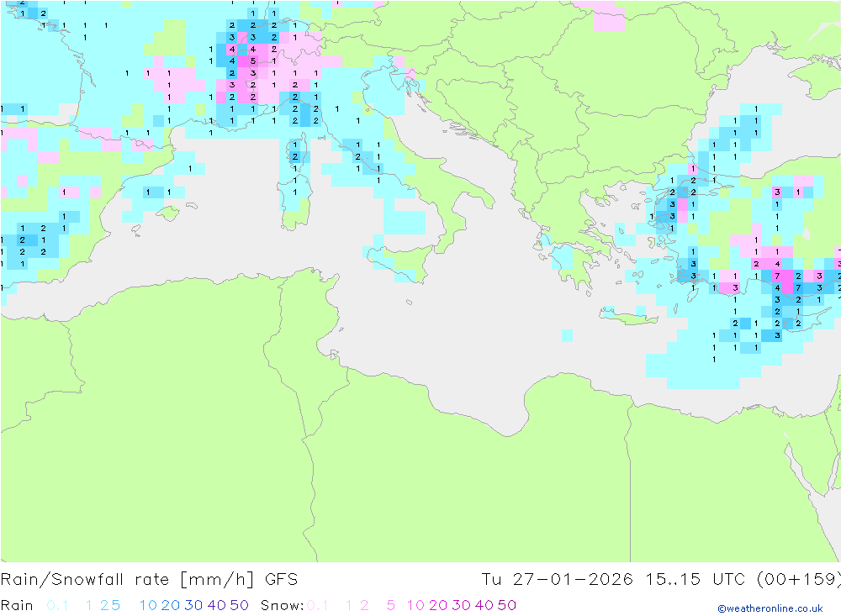Select the Snow legend value 30
This screenshot has height=616, width=841.
click(461, 605)
